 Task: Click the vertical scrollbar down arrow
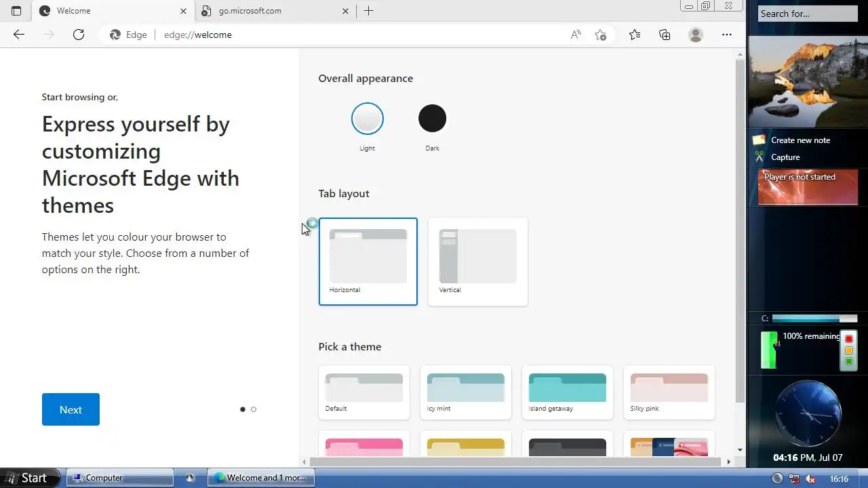740,449
